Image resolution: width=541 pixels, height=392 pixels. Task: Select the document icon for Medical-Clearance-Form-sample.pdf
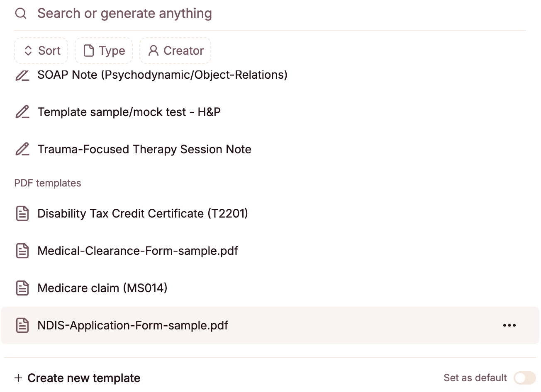click(22, 250)
